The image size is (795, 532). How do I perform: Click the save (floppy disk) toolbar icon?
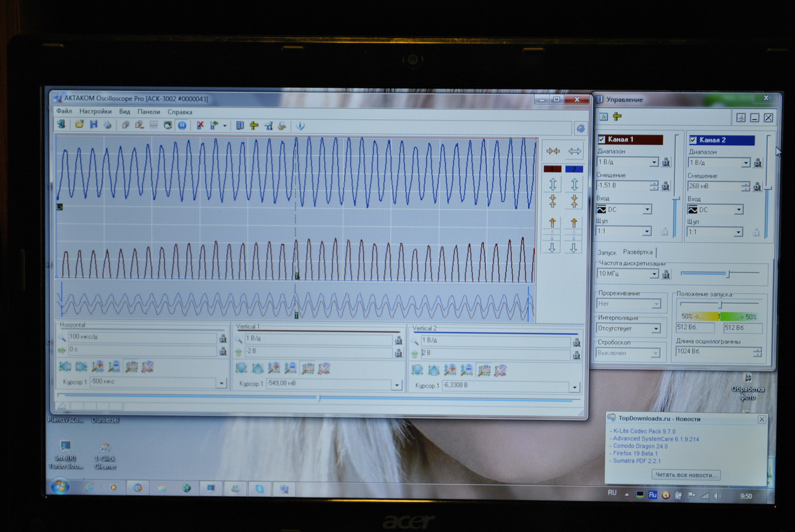coord(93,125)
